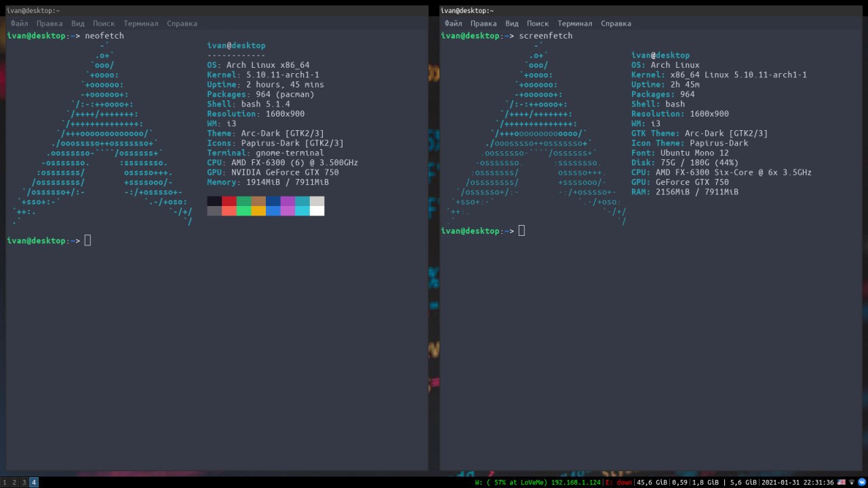Click "GPU: NVIDIA GeForce GTX 750" line
Image resolution: width=868 pixels, height=488 pixels.
pyautogui.click(x=273, y=172)
